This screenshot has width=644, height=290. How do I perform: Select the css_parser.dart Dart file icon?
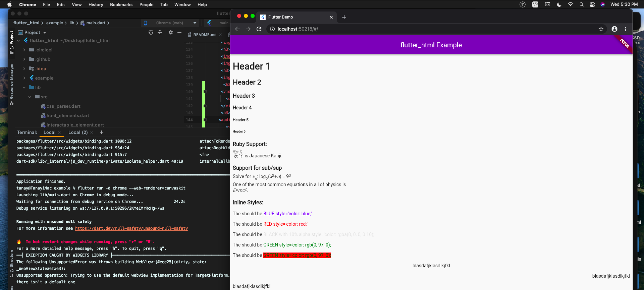coord(43,106)
